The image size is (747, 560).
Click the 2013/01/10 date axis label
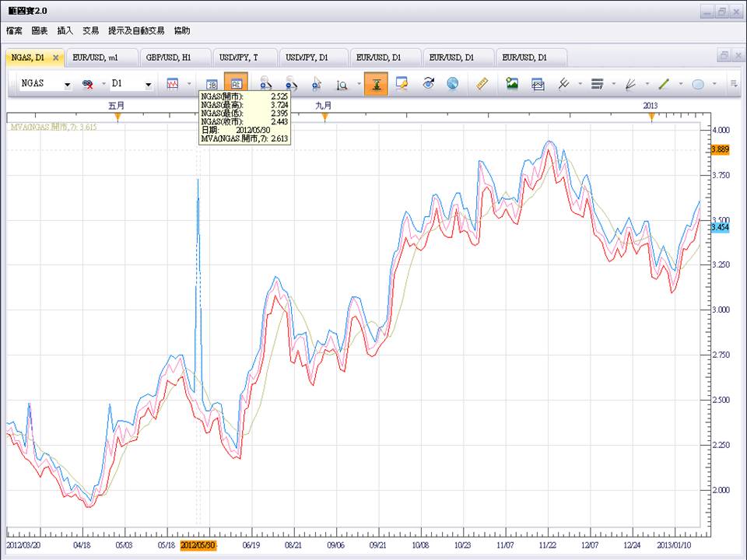[674, 544]
